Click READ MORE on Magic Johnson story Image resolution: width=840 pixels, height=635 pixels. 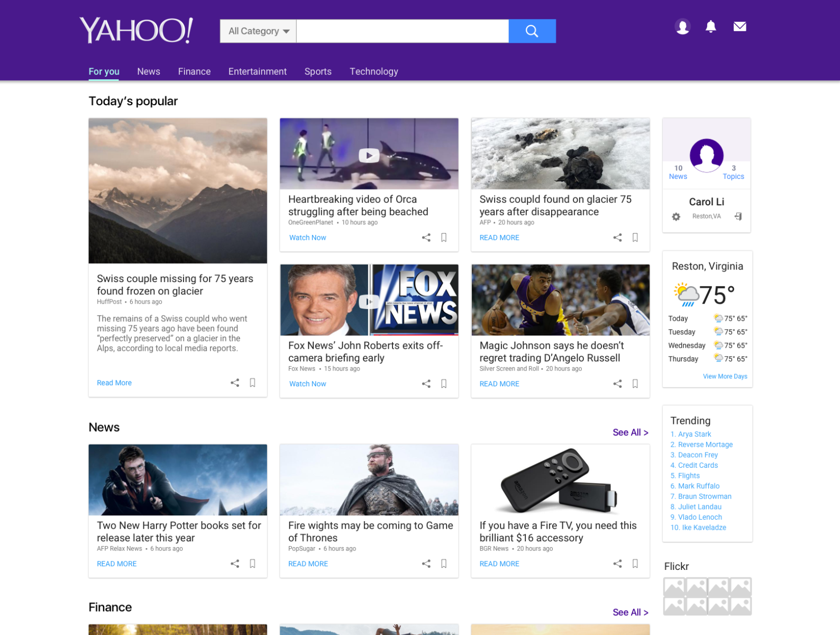(499, 384)
